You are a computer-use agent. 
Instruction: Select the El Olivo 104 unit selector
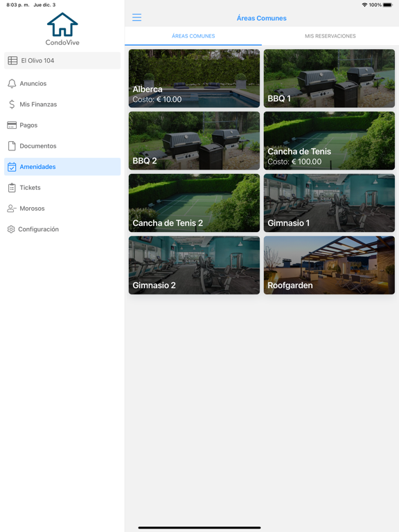(62, 60)
